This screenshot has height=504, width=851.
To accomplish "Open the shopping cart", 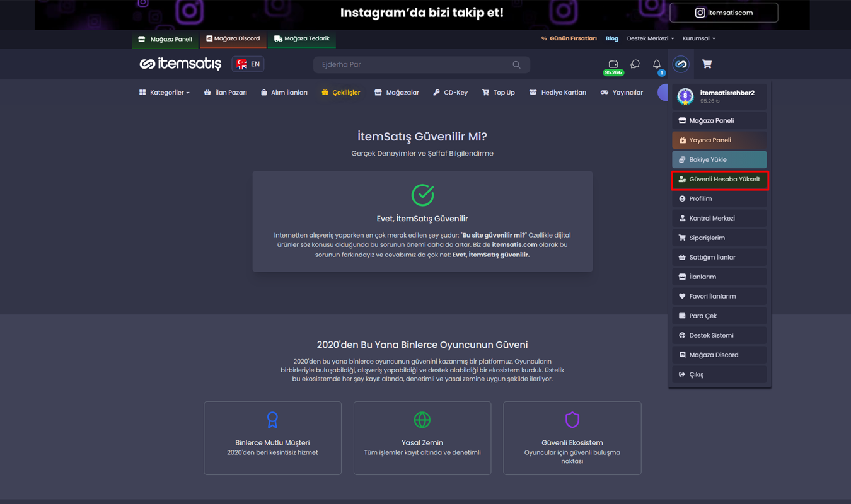I will pyautogui.click(x=707, y=64).
